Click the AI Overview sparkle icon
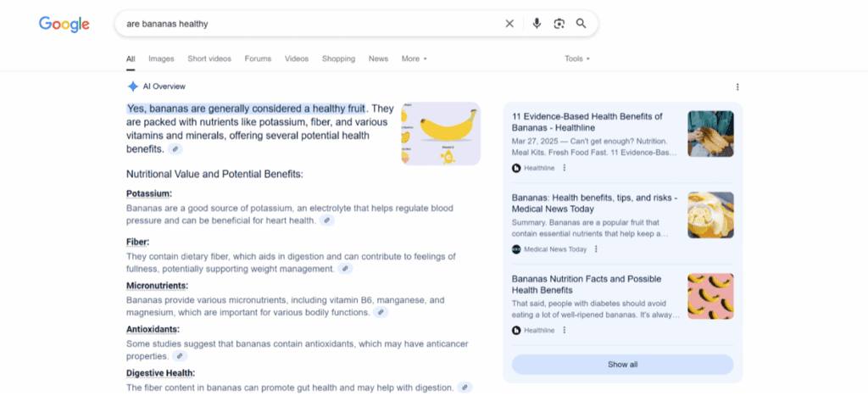This screenshot has height=396, width=868. point(133,86)
